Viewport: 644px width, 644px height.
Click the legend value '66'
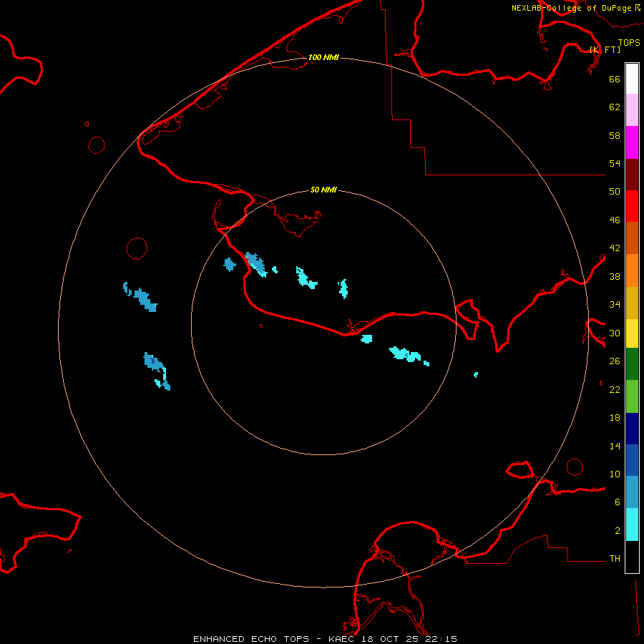[x=615, y=79]
